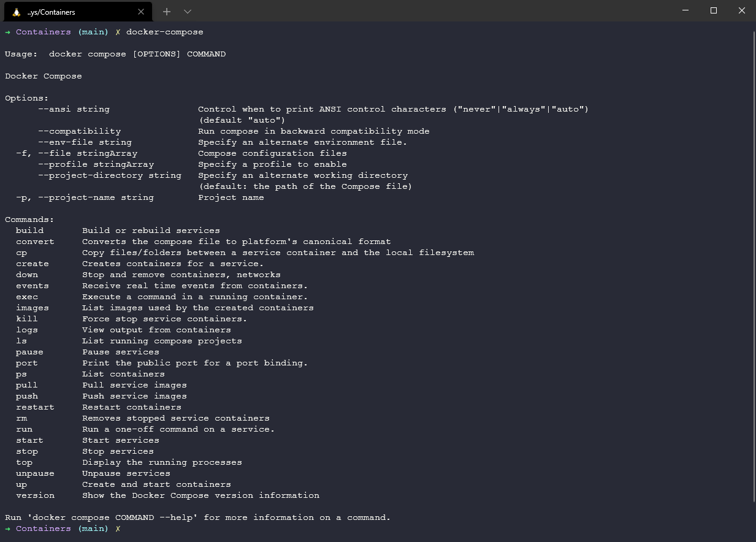Image resolution: width=756 pixels, height=542 pixels.
Task: Click the "Options:" section heading
Action: tap(26, 98)
